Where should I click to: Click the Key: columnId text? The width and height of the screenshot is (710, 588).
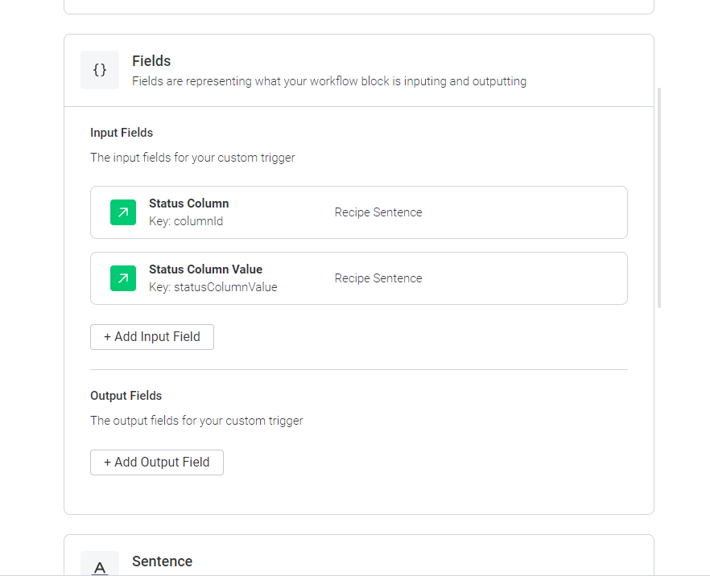(186, 221)
